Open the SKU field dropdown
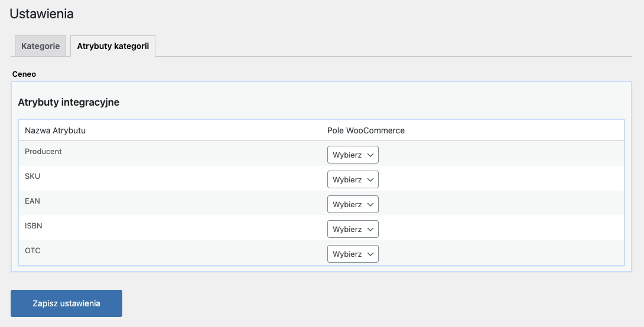Image resolution: width=644 pixels, height=327 pixels. tap(352, 179)
